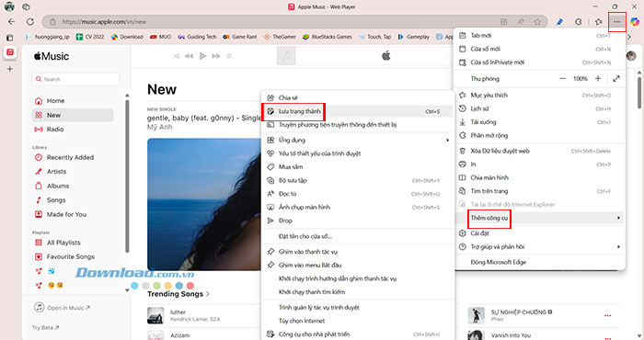Viewport: 644px width, 340px height.
Task: Click the Read aloud icon in address bar
Action: pos(521,22)
